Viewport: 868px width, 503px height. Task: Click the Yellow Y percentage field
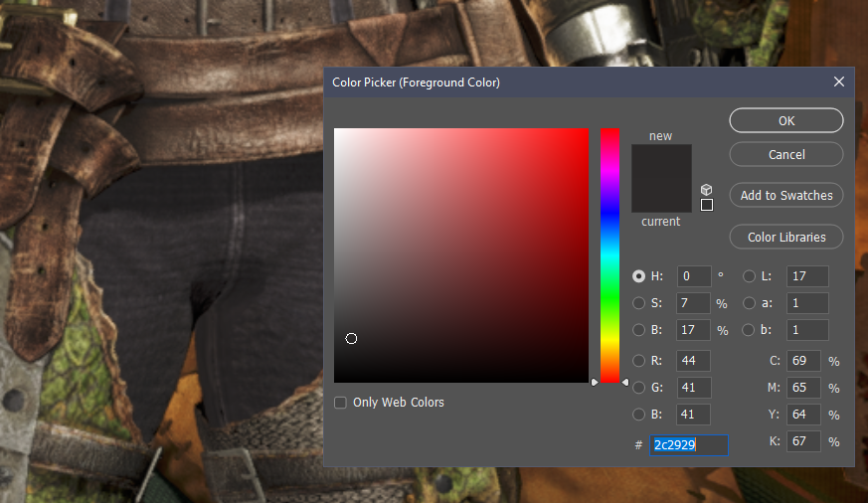pos(803,414)
